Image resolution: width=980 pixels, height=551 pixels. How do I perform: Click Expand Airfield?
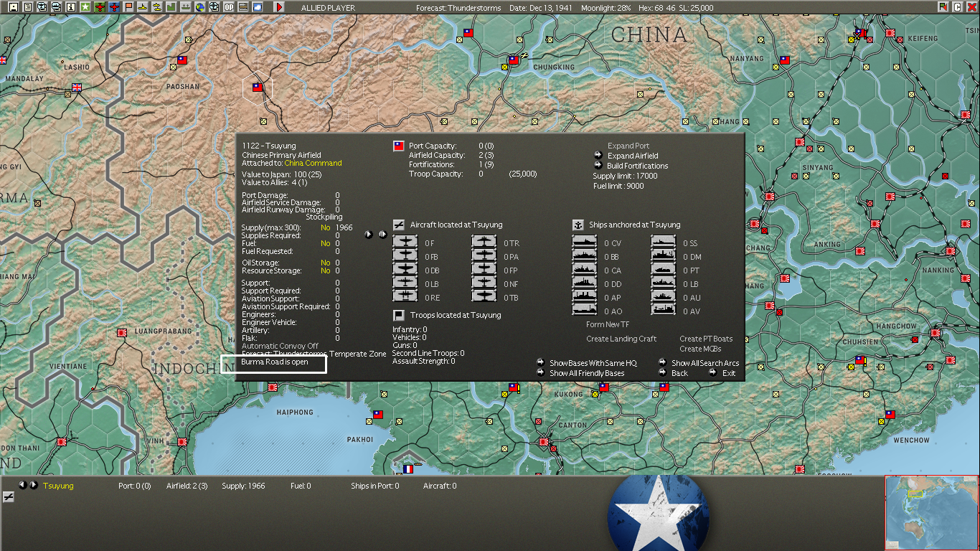click(632, 156)
